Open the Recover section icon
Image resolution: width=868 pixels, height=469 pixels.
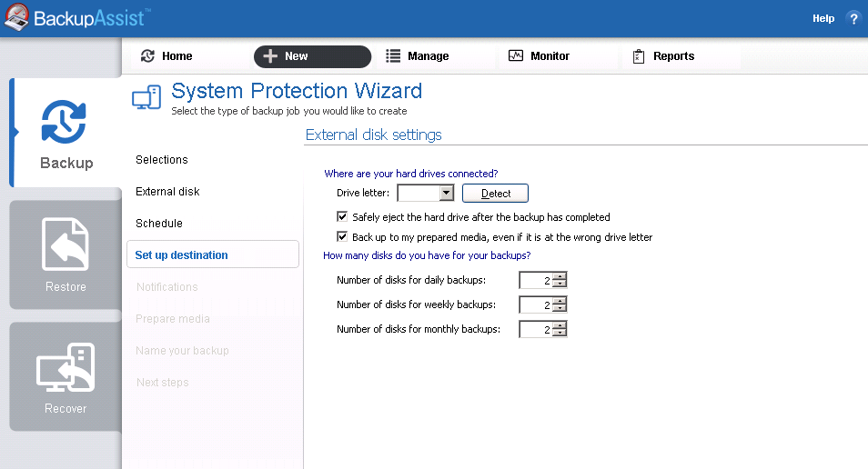66,367
